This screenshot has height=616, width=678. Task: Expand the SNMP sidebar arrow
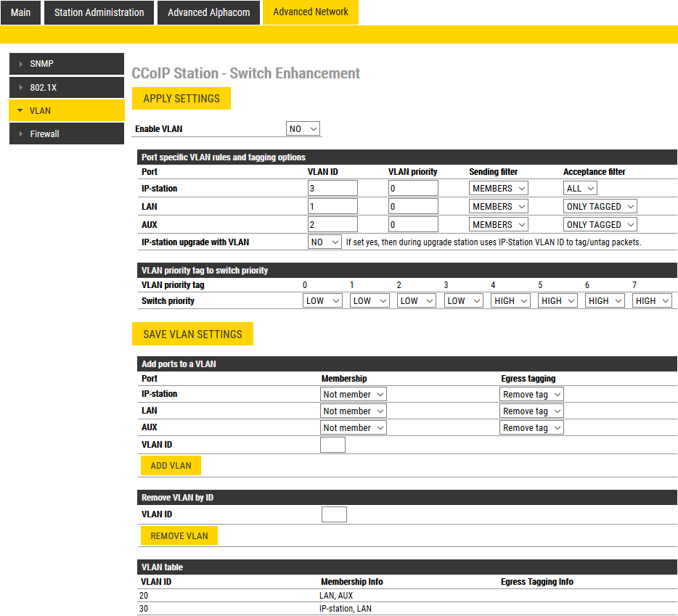coord(21,64)
